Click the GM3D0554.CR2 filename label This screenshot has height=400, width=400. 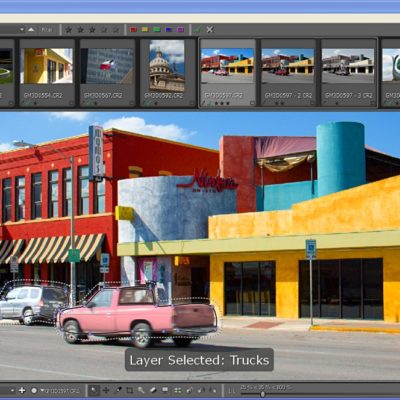point(43,95)
